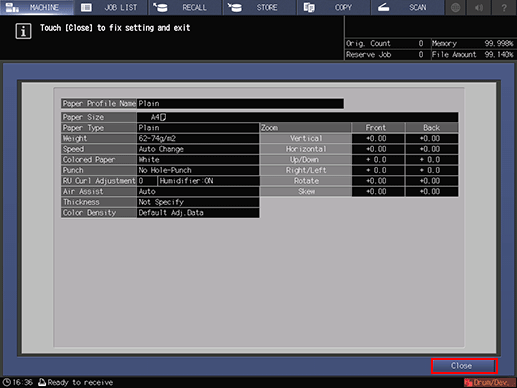Open the RECALL tab
Viewport: 517px width, 388px height.
coord(185,7)
